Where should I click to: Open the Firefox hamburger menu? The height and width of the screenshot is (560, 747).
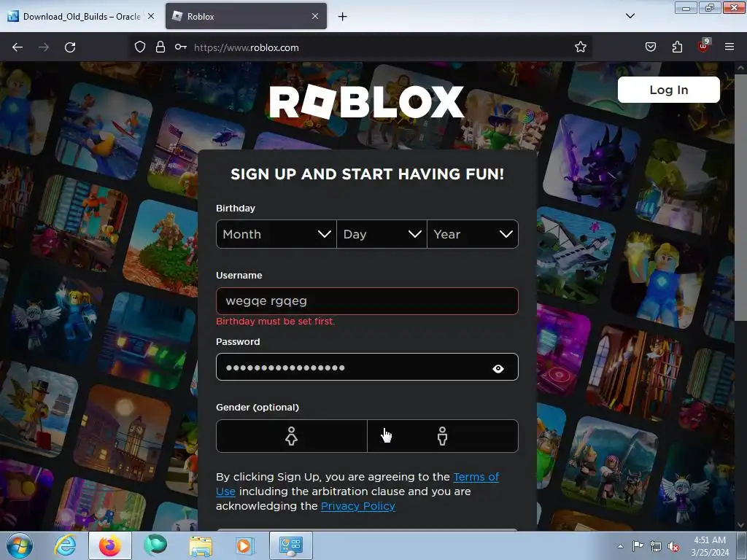click(729, 47)
